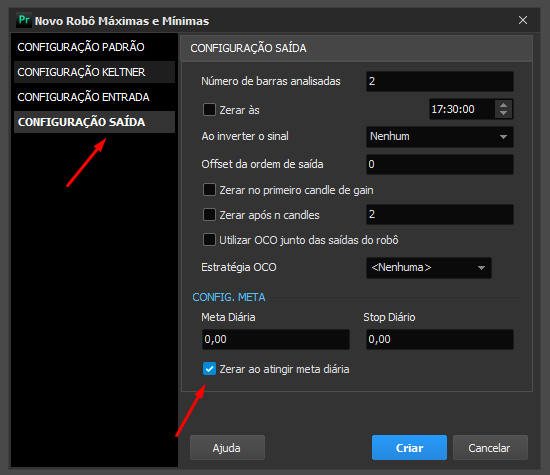Switch to CONFIGURAÇÃO ENTRADA section
This screenshot has width=550, height=475.
pos(94,97)
